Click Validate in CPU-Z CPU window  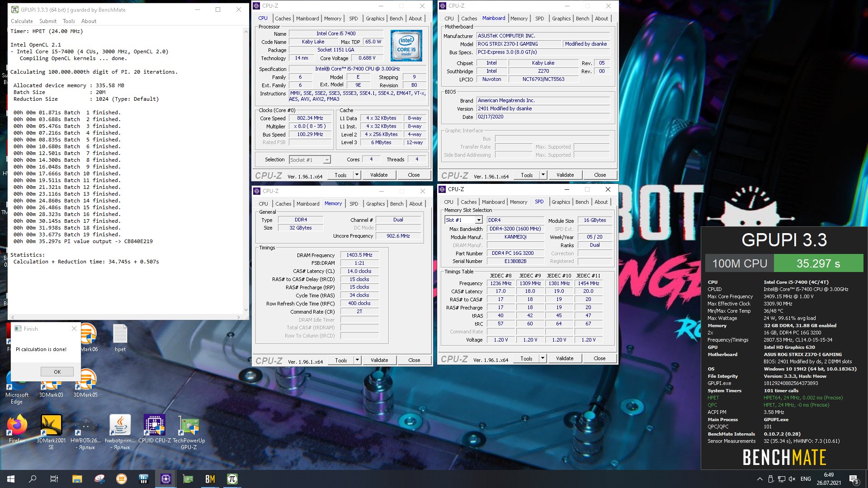pos(379,175)
